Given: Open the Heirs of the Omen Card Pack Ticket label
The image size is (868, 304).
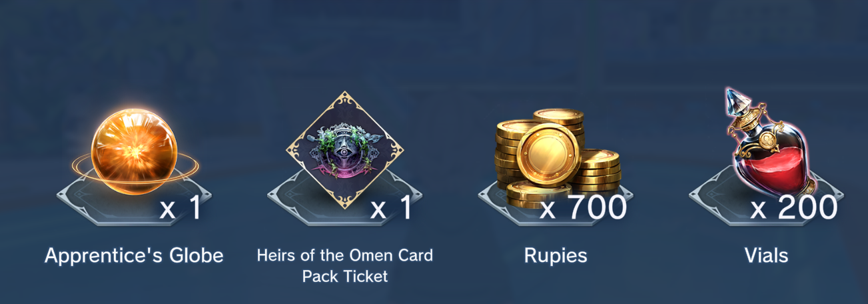Looking at the screenshot, I should point(345,265).
